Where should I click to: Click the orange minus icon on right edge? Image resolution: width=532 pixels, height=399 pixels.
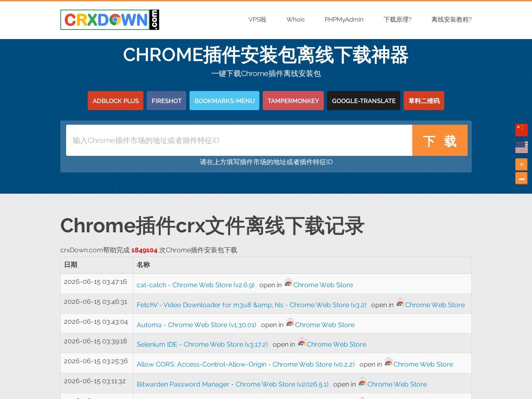[522, 178]
